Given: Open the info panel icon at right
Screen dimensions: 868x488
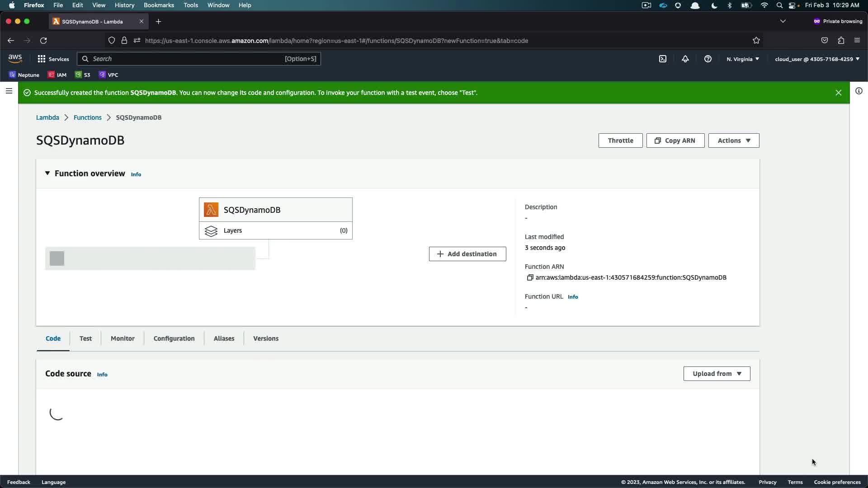Looking at the screenshot, I should pos(859,91).
